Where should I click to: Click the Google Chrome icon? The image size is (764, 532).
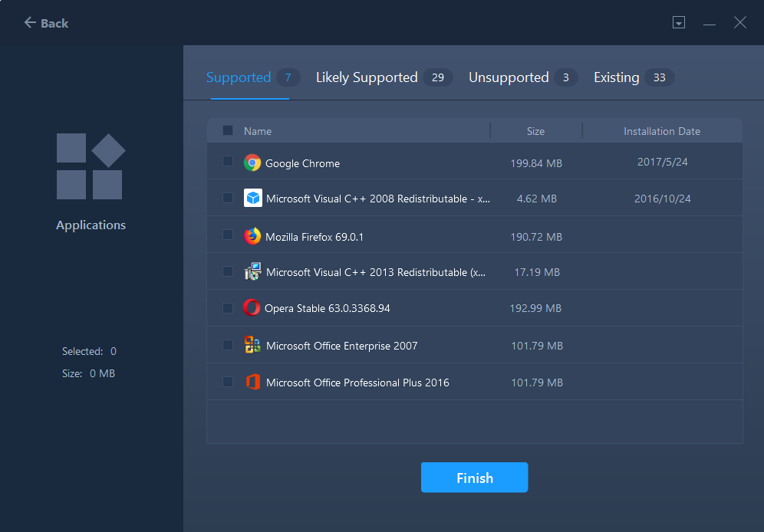(x=252, y=163)
